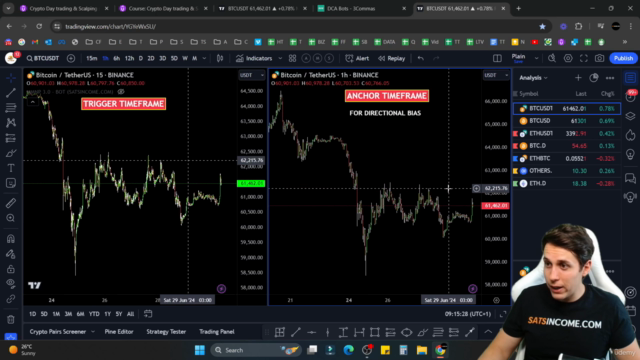Add a symbol to the watchlist
This screenshot has height=360, width=640.
coord(578,78)
